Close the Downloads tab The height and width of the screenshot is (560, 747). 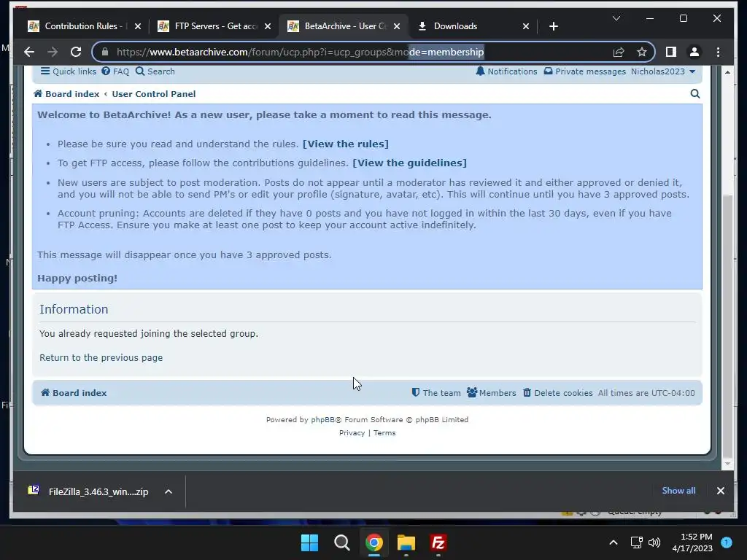[x=526, y=26]
